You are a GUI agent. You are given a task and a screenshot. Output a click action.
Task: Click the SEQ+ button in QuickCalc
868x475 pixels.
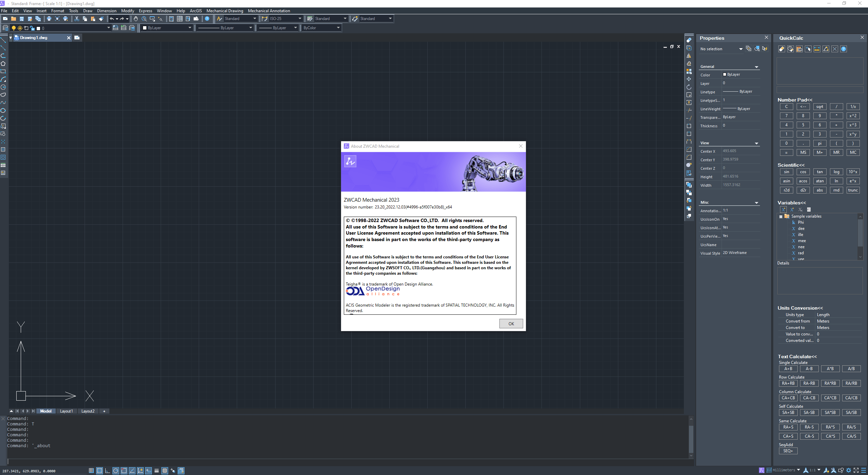click(x=788, y=451)
